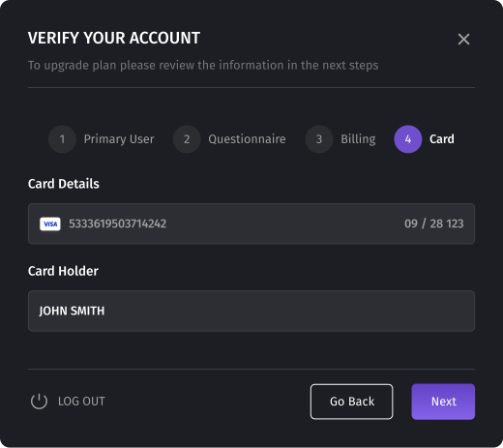Switch to the Billing step label
The height and width of the screenshot is (448, 503).
click(x=358, y=139)
